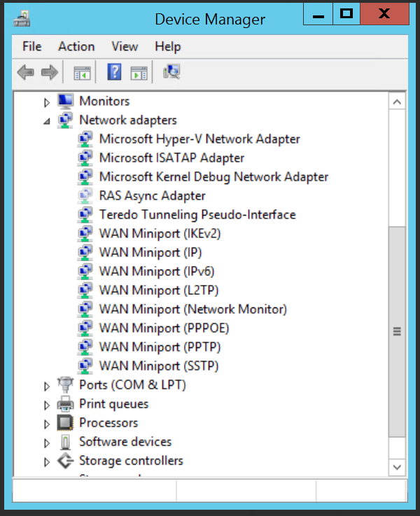
Task: Select Teredo Tunneling Pseudo-Interface label
Action: 197,215
